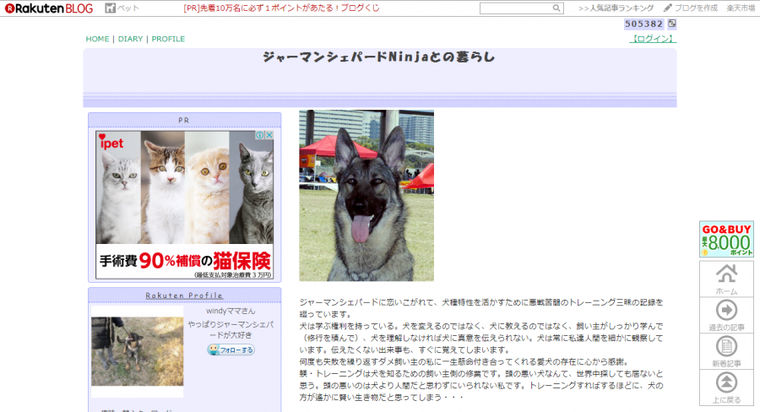This screenshot has width=760, height=412.
Task: Open 人気記事ランキング link
Action: click(x=616, y=8)
